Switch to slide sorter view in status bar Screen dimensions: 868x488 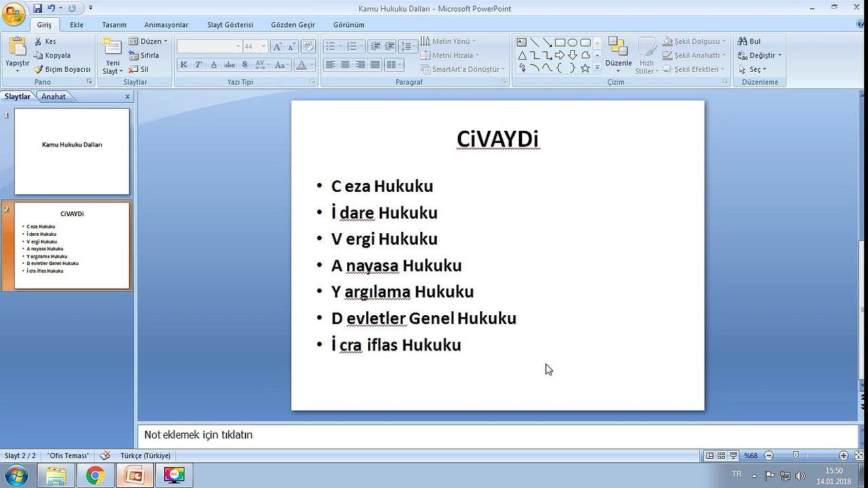pyautogui.click(x=722, y=455)
